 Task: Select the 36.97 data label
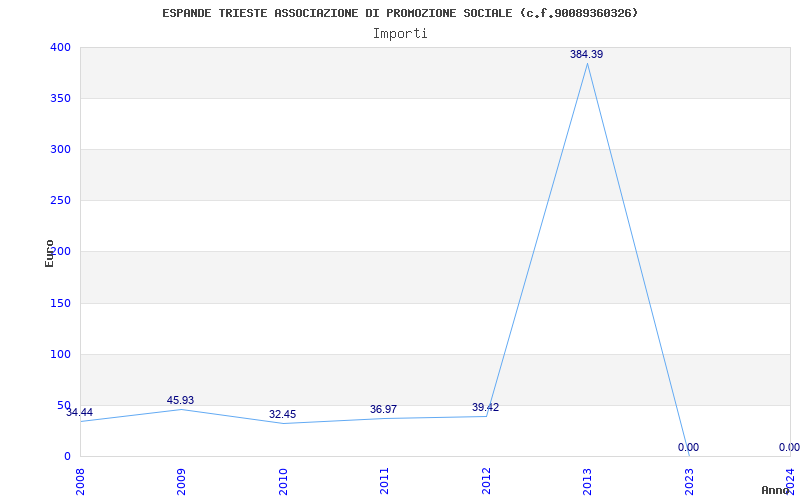[x=383, y=409]
